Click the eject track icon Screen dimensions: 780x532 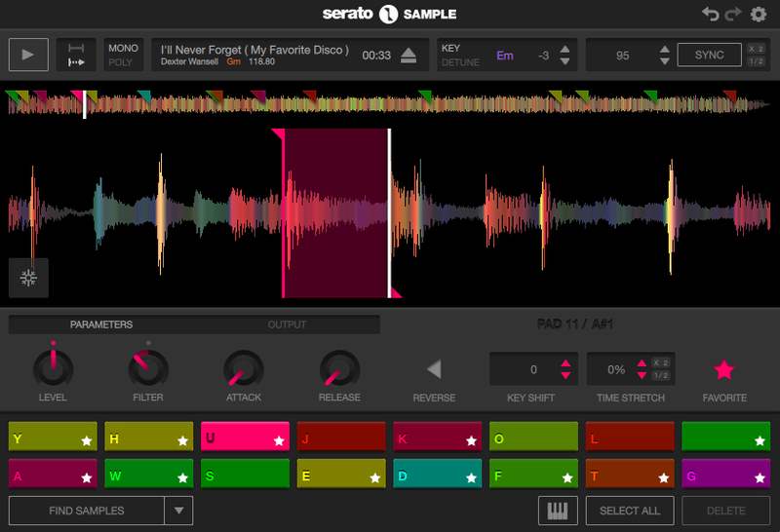[x=410, y=56]
